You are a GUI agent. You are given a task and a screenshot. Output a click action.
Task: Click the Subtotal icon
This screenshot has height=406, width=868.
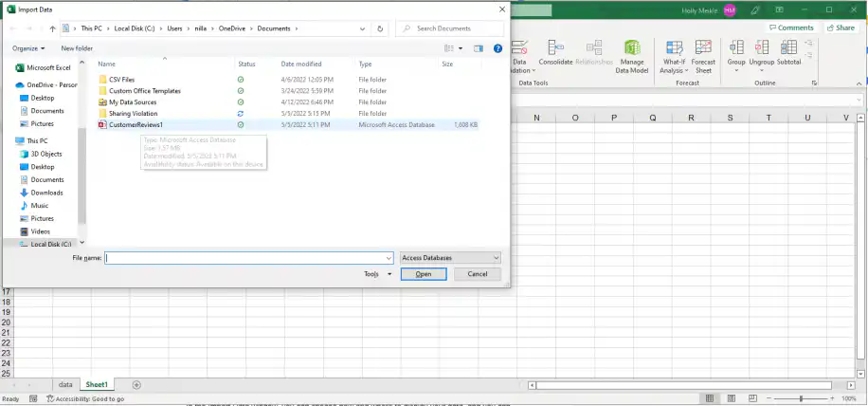pyautogui.click(x=788, y=53)
